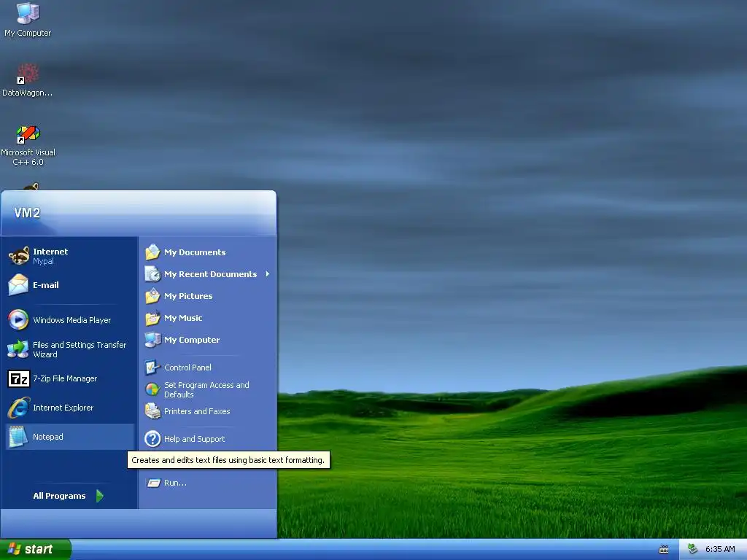Image resolution: width=747 pixels, height=560 pixels.
Task: Click the All Programs label
Action: tap(59, 496)
